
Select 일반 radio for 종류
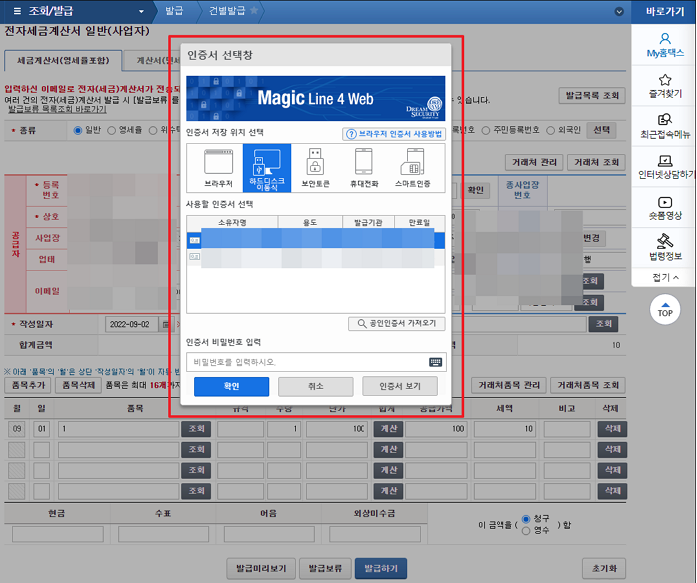[78, 130]
